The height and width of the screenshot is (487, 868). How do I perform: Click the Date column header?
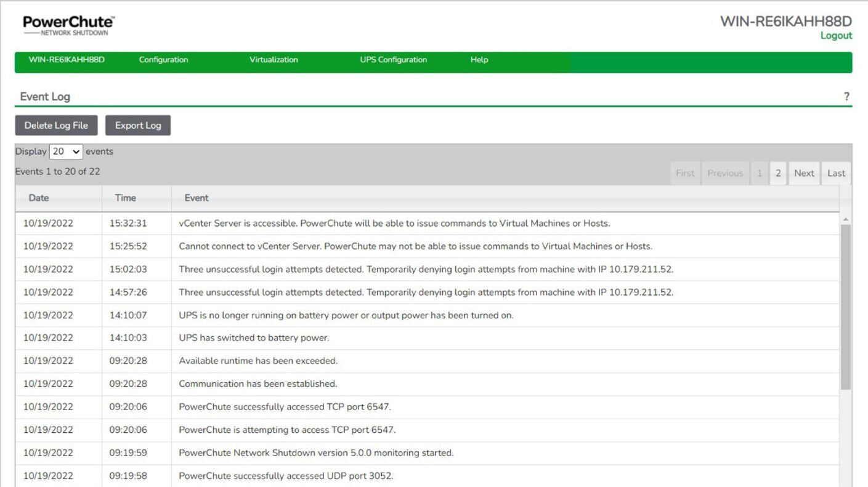pyautogui.click(x=39, y=198)
